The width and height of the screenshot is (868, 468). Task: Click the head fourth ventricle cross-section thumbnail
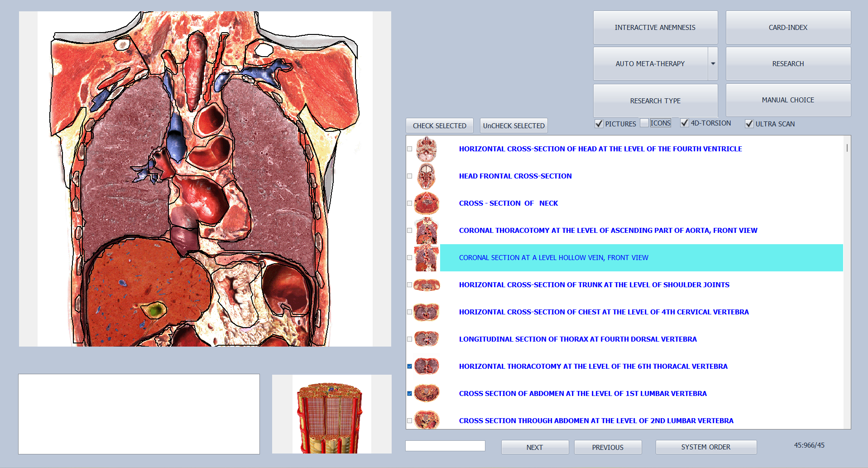pos(427,149)
